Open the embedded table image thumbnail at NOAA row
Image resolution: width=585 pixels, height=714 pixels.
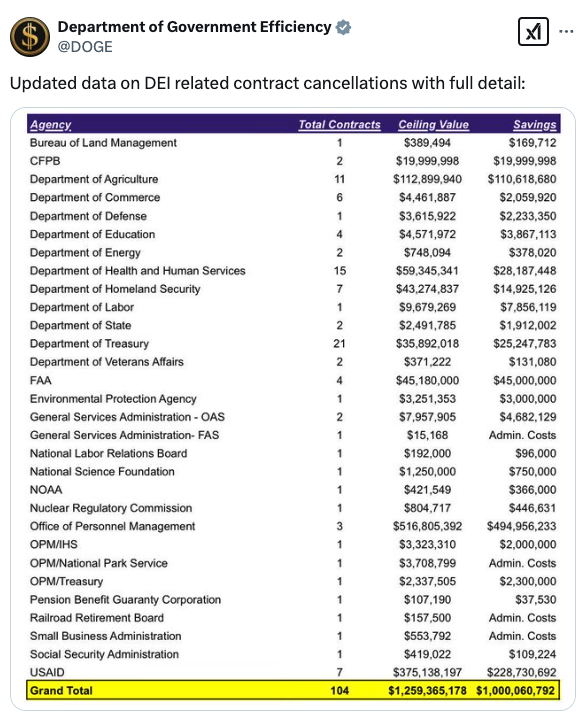293,490
